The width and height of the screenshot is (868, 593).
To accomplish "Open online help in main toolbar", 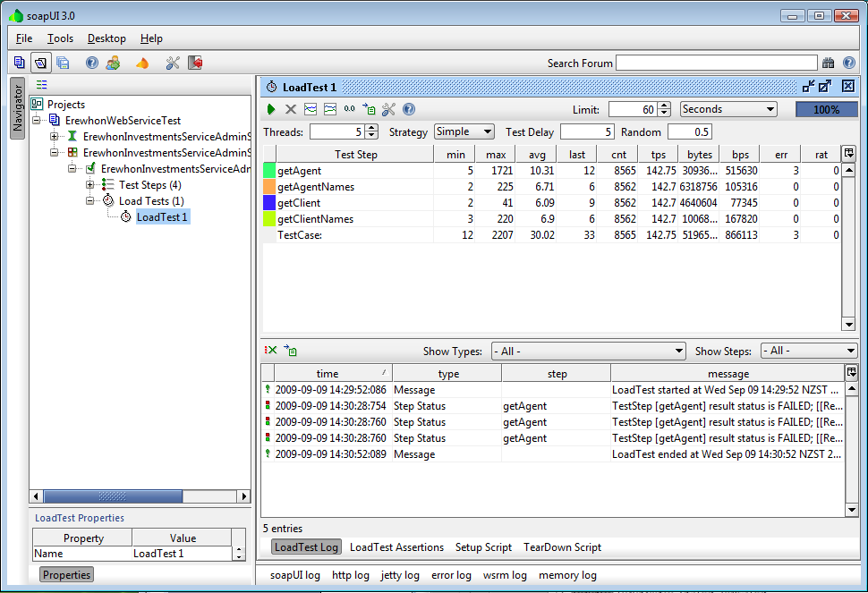I will 92,63.
